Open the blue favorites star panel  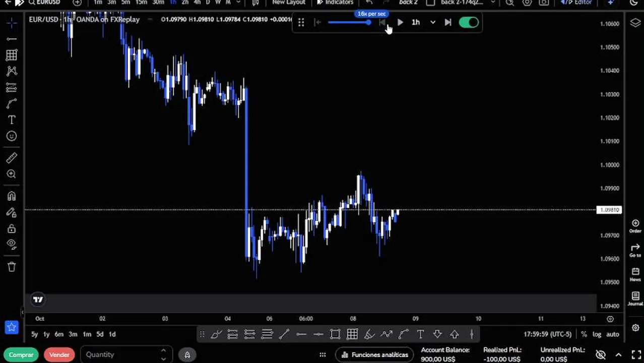[12, 327]
